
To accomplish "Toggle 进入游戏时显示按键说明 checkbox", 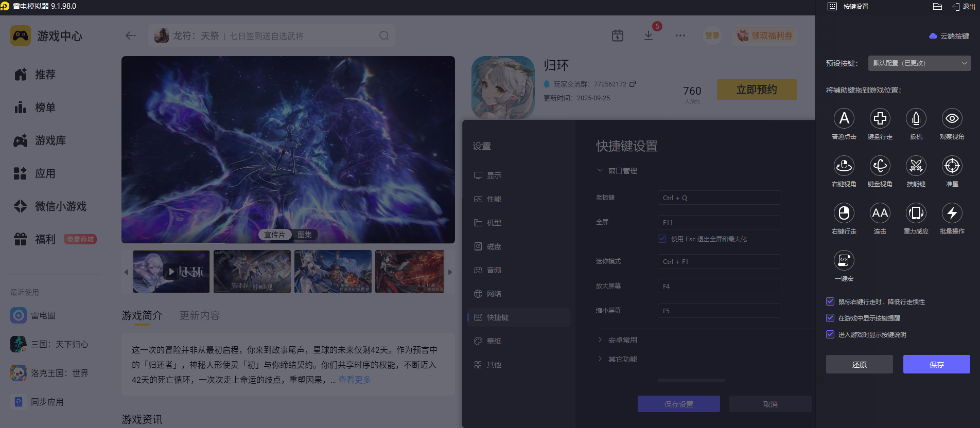I will tap(830, 334).
